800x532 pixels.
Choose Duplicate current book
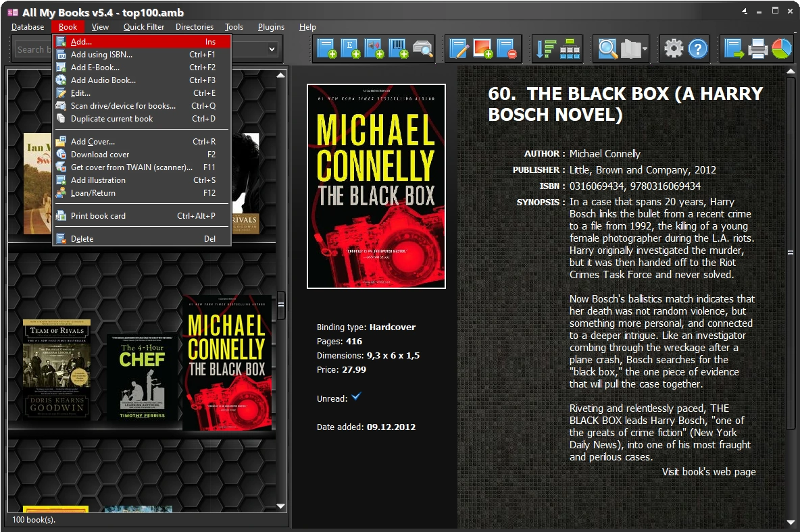[x=143, y=119]
